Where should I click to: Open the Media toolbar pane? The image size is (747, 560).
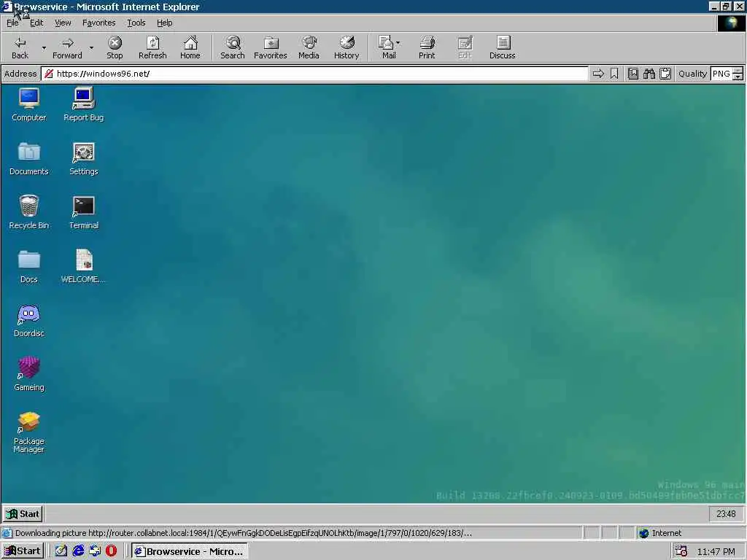[309, 47]
